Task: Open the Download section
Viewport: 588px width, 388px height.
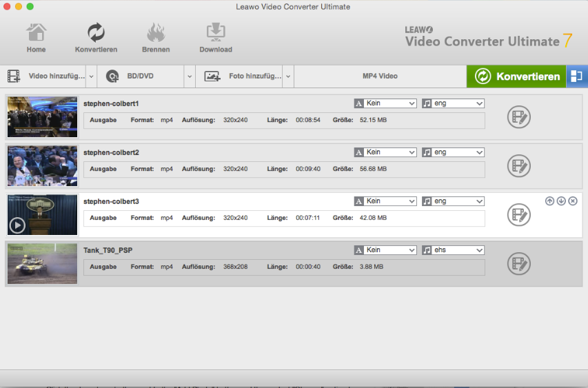Action: pos(216,38)
